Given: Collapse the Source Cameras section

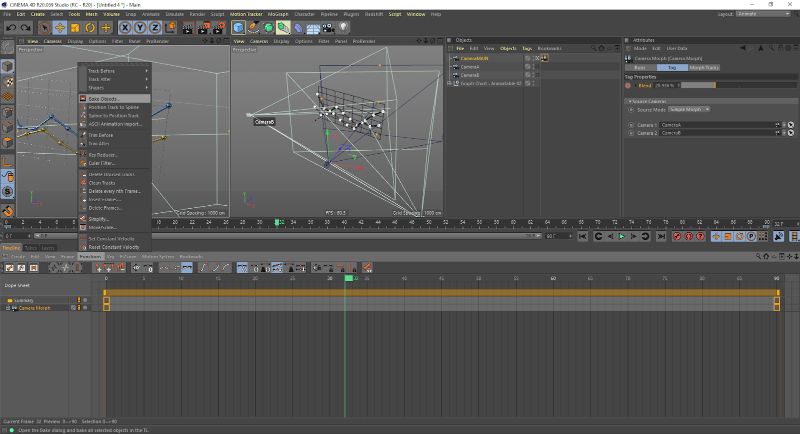Looking at the screenshot, I should (631, 101).
